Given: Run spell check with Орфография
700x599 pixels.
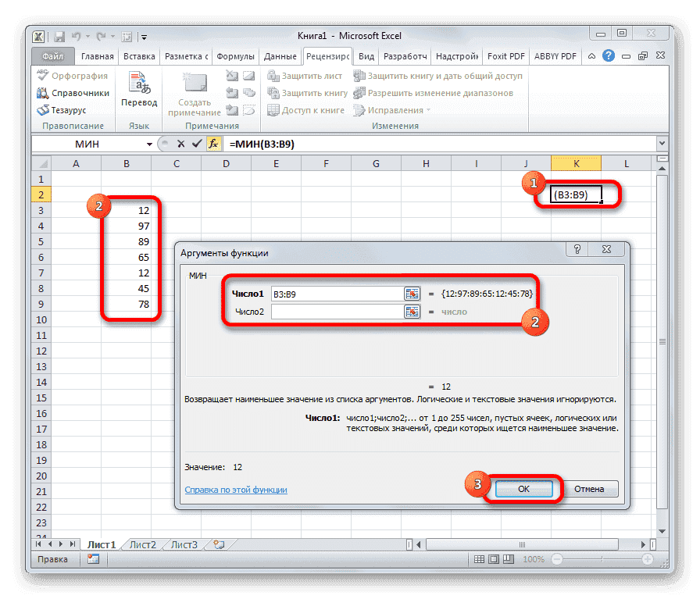Looking at the screenshot, I should coord(73,75).
